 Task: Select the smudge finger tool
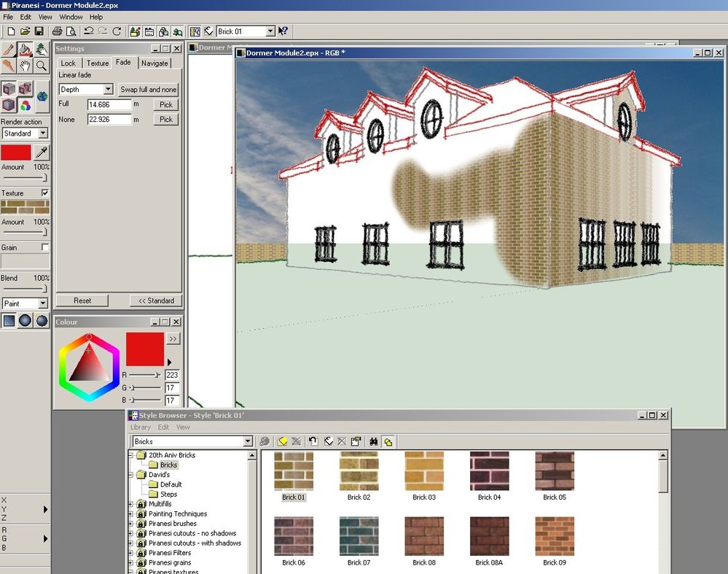coord(8,66)
